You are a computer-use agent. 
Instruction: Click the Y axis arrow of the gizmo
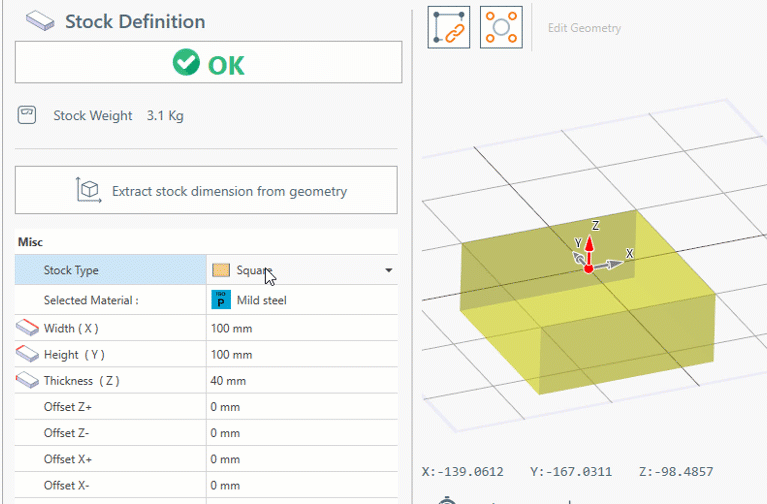coord(580,258)
